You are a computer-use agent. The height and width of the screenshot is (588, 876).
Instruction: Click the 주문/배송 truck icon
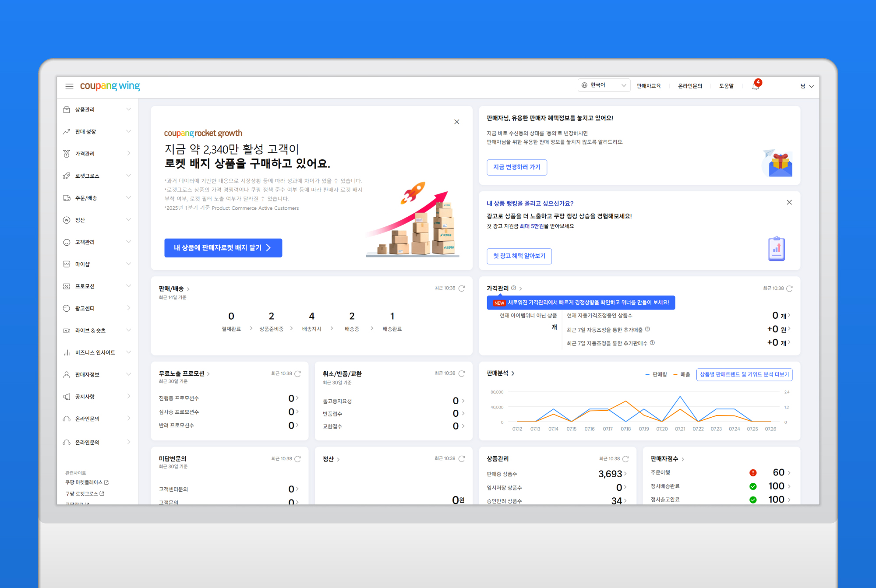(67, 198)
